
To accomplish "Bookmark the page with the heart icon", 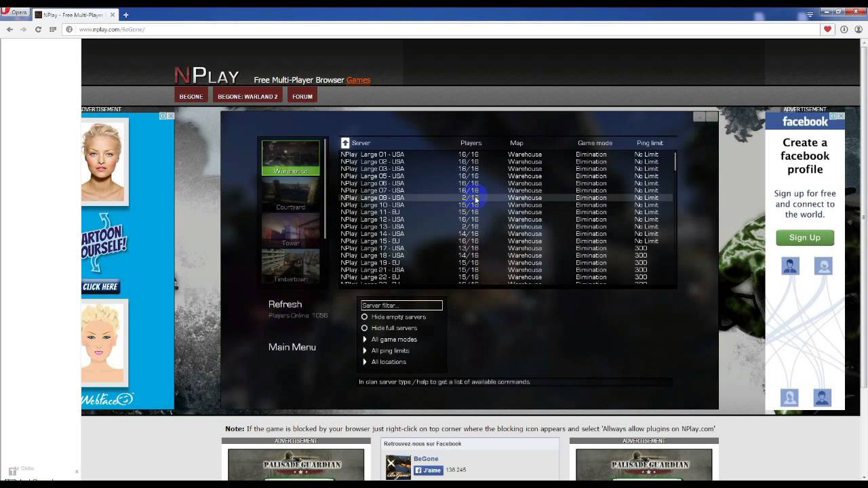I will point(827,29).
